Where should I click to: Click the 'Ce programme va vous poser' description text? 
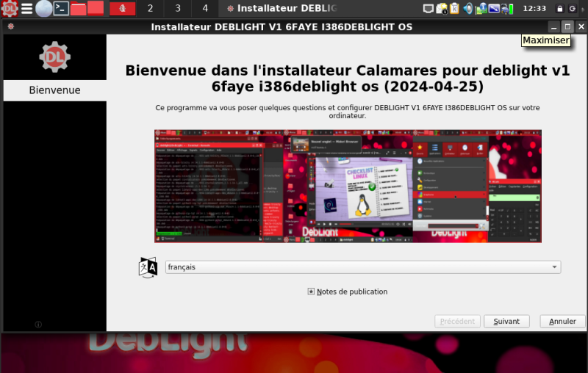[348, 112]
